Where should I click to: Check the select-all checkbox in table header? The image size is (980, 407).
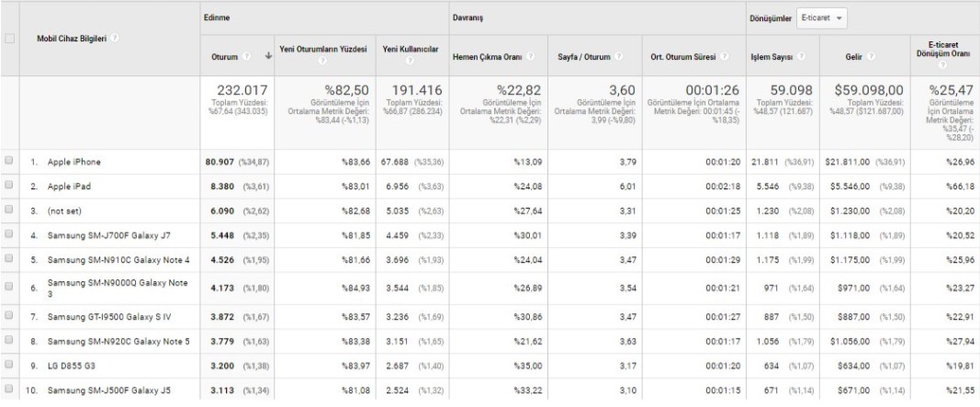click(x=9, y=39)
